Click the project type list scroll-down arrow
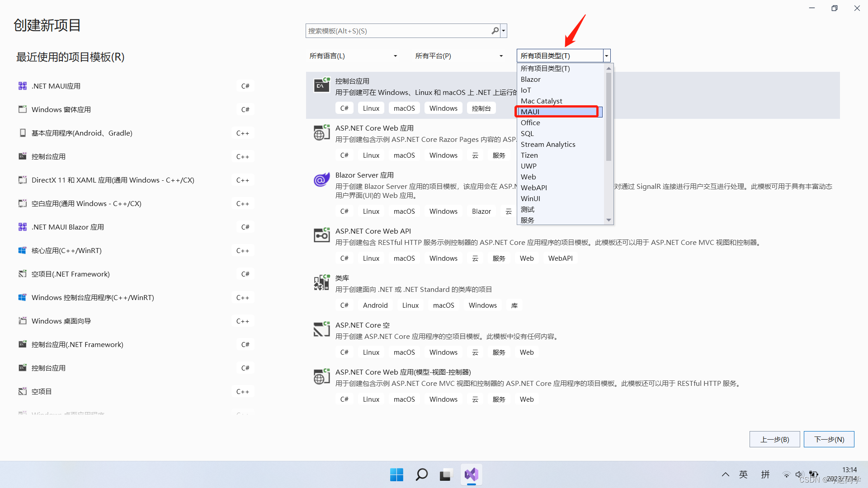This screenshot has width=868, height=488. 609,220
